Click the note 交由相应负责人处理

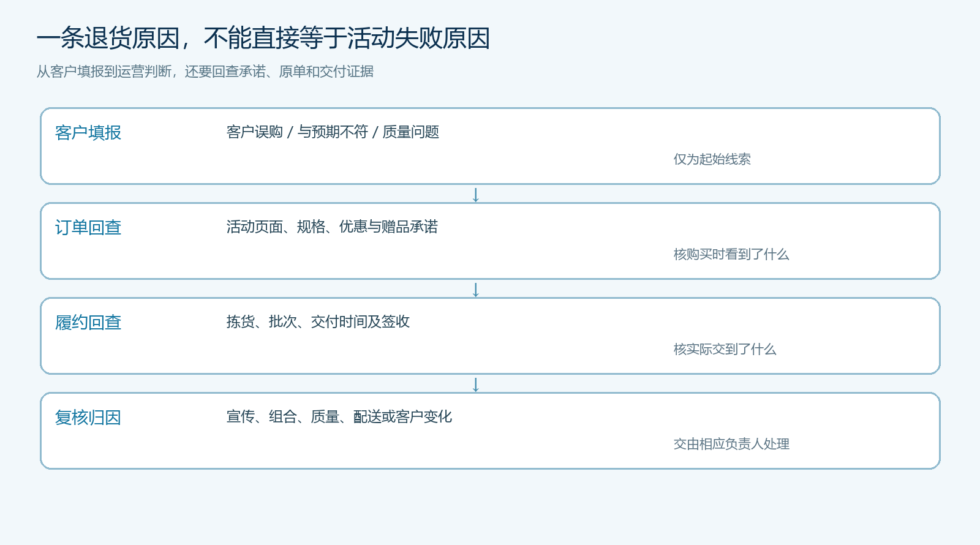[x=731, y=444]
